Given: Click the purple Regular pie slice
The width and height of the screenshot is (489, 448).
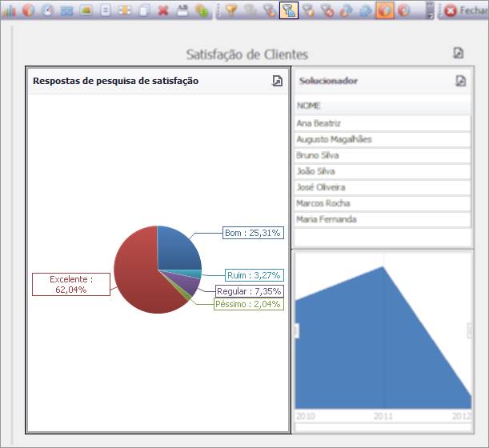Looking at the screenshot, I should [187, 284].
